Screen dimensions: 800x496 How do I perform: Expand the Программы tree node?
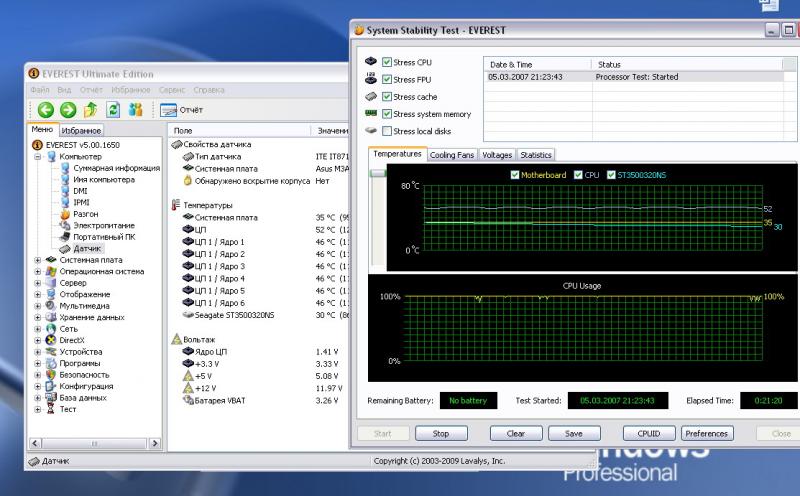click(x=37, y=363)
